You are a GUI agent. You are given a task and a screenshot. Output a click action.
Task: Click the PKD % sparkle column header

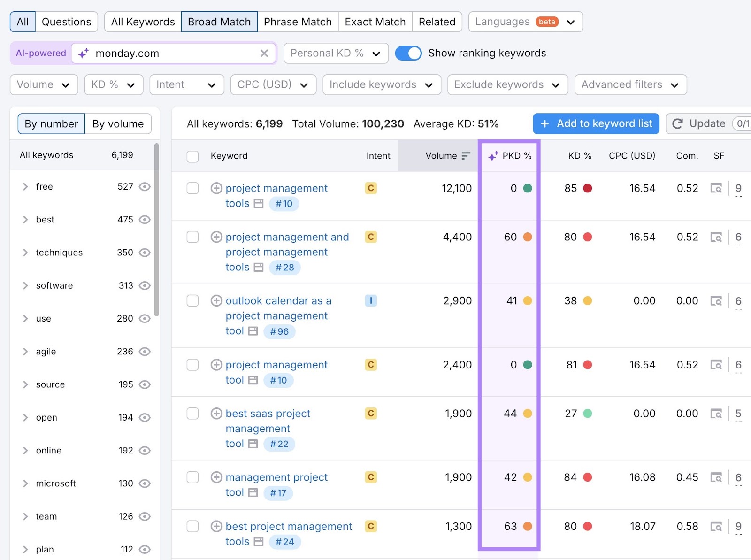click(509, 156)
